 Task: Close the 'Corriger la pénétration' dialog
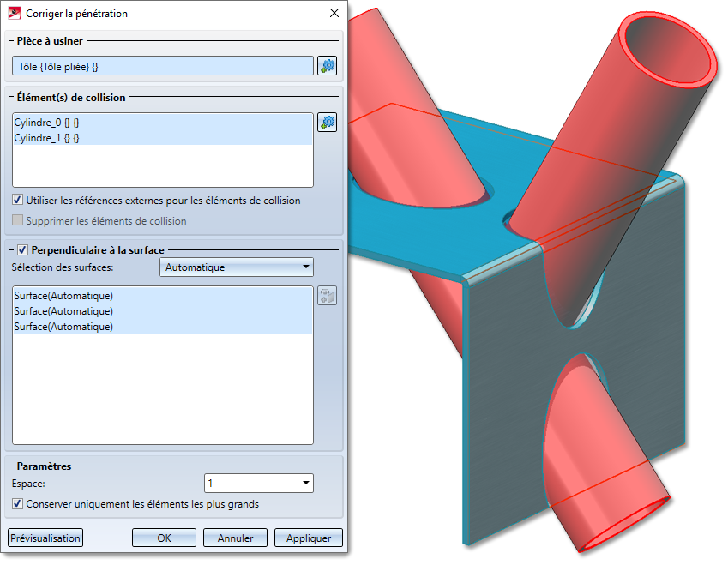(334, 13)
